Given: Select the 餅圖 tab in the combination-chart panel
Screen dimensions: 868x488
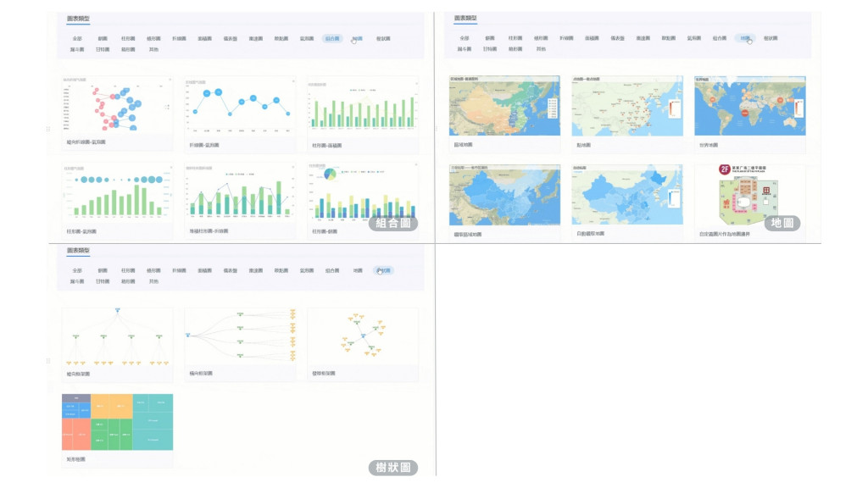Looking at the screenshot, I should [x=103, y=39].
